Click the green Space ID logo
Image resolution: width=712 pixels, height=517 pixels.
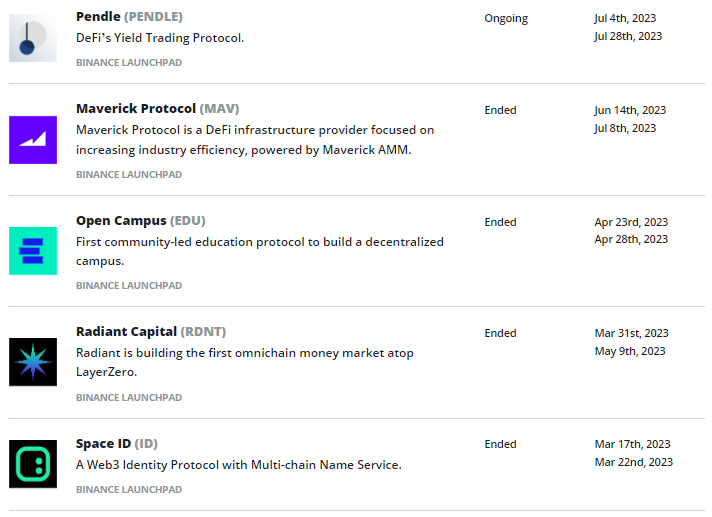pos(33,464)
